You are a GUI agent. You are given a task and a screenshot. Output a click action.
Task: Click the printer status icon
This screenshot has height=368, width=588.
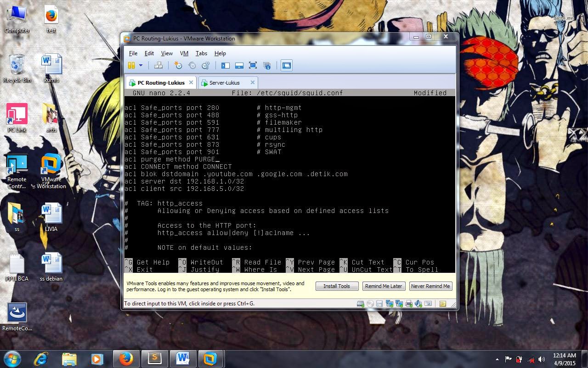coord(408,304)
